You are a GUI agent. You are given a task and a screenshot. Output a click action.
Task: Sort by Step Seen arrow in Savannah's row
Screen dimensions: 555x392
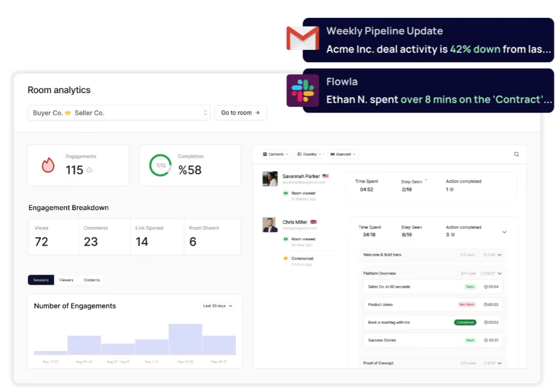(426, 180)
